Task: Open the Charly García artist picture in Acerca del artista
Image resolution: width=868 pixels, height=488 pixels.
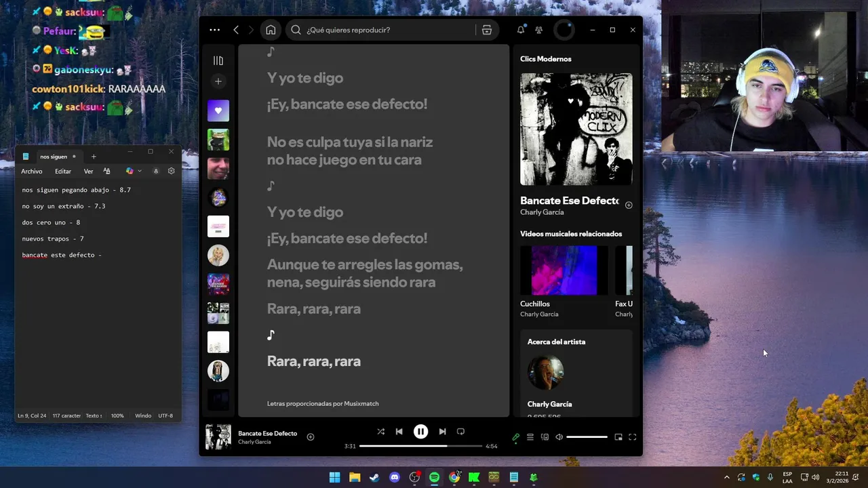Action: [x=545, y=372]
